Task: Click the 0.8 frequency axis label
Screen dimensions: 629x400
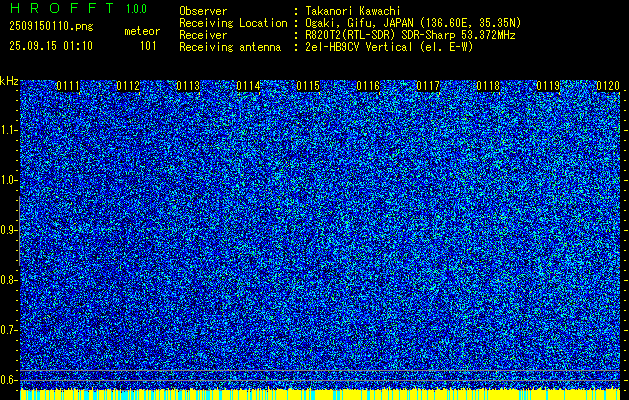Action: (8, 280)
